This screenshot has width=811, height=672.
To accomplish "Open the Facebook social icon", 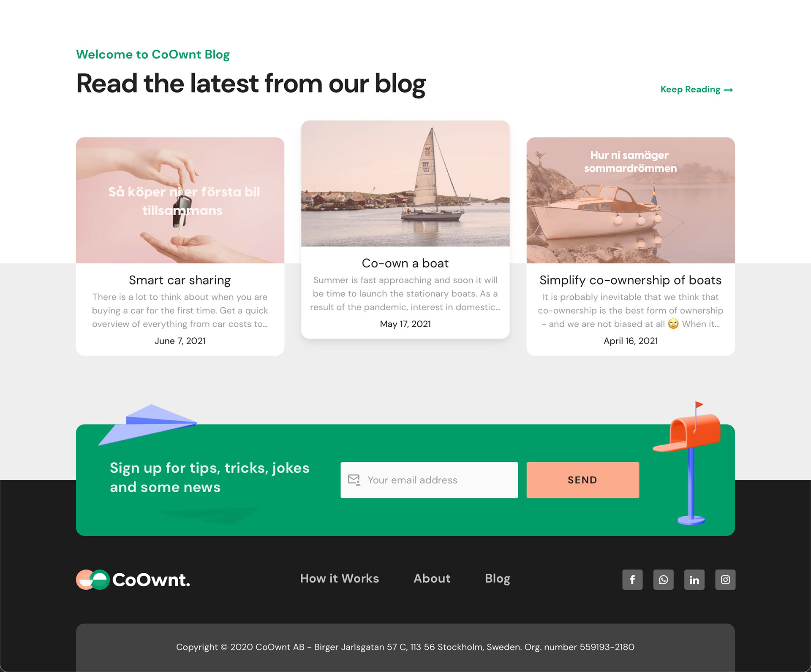I will 632,580.
